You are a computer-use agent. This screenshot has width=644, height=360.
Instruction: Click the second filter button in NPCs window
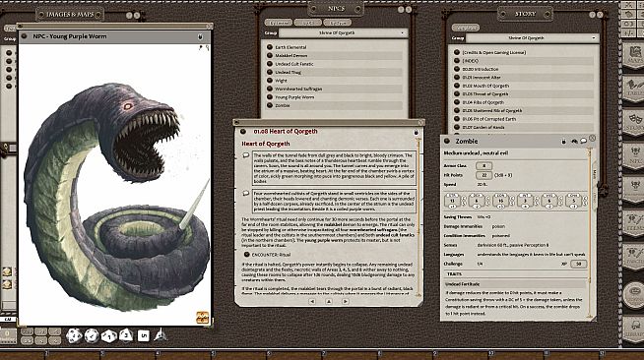308,23
